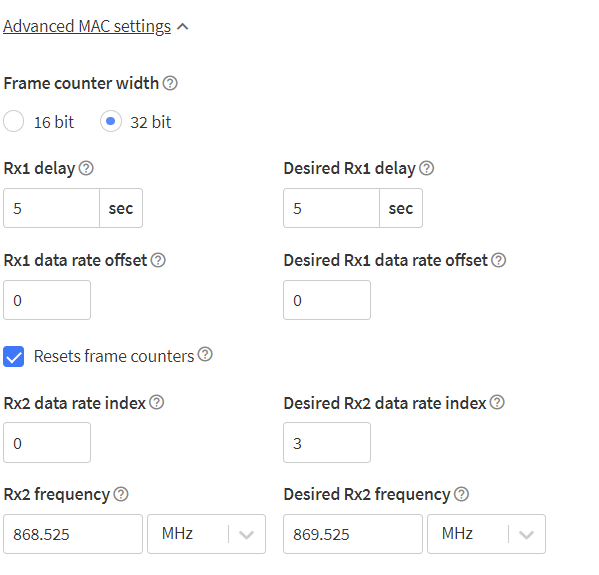Edit Rx2 frequency value 868.525
This screenshot has height=575, width=599.
73,534
